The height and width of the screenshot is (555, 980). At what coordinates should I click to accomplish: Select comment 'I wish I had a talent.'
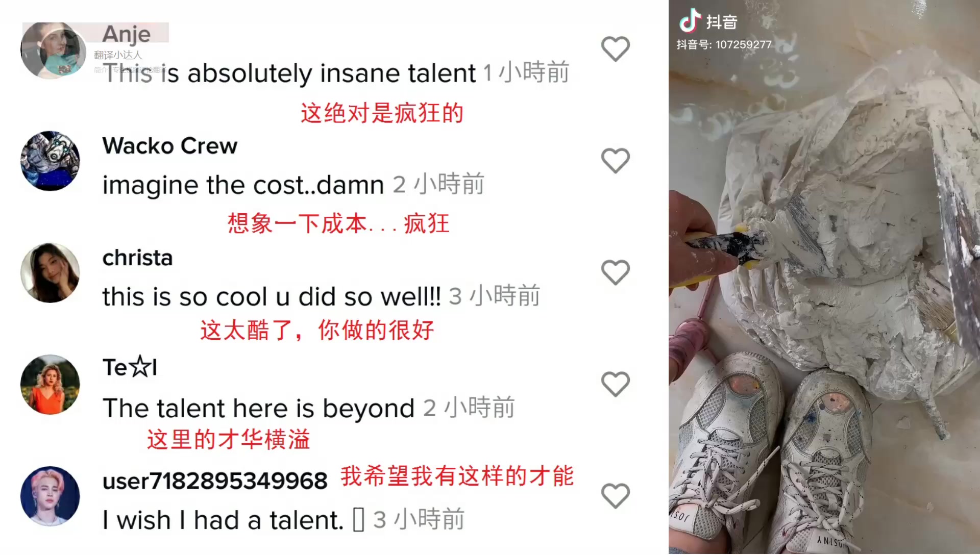coord(223,520)
